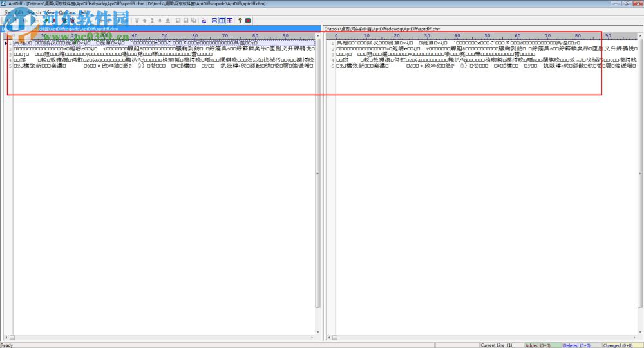Jump to the first difference toolbar icon
The image size is (644, 348).
137,21
